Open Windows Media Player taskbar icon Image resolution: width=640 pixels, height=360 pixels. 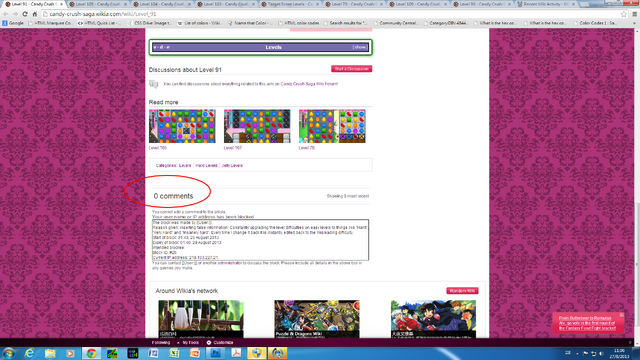coord(70,353)
